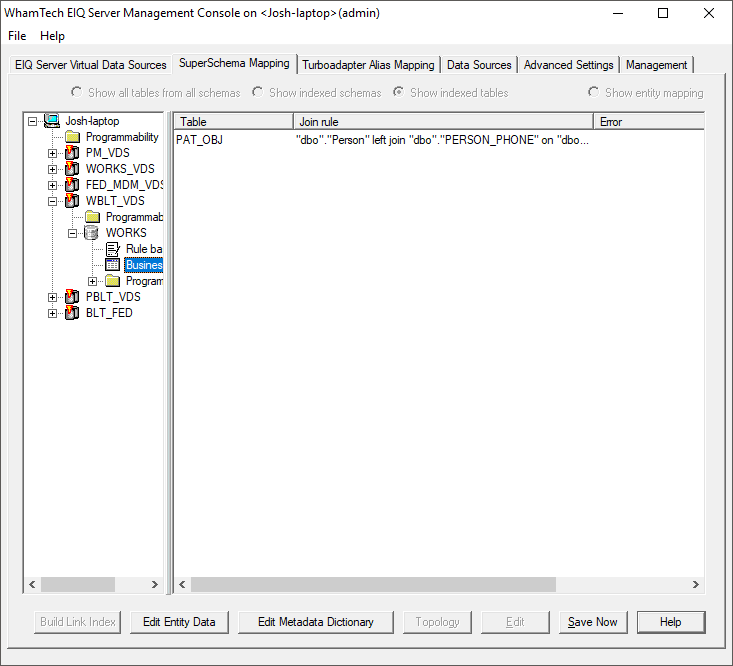Expand the Program folder under WORKS
733x666 pixels.
(93, 281)
